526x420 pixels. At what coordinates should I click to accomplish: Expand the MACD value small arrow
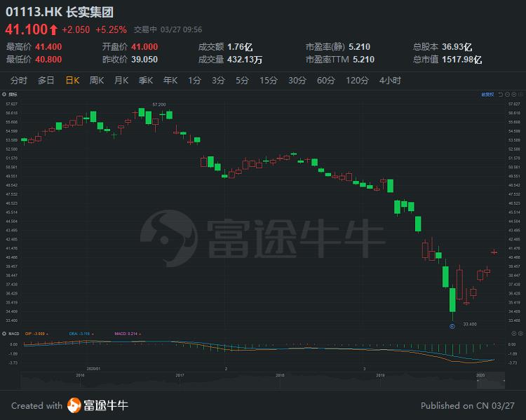tap(140, 334)
